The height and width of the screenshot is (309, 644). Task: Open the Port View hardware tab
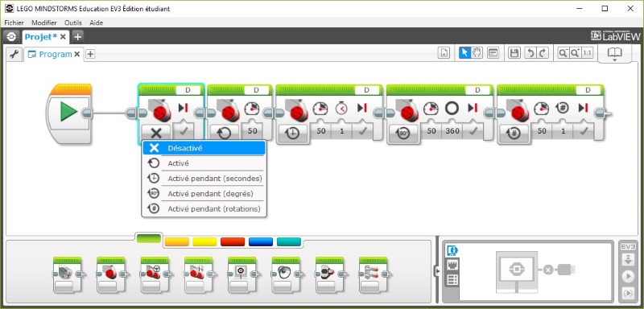click(452, 266)
